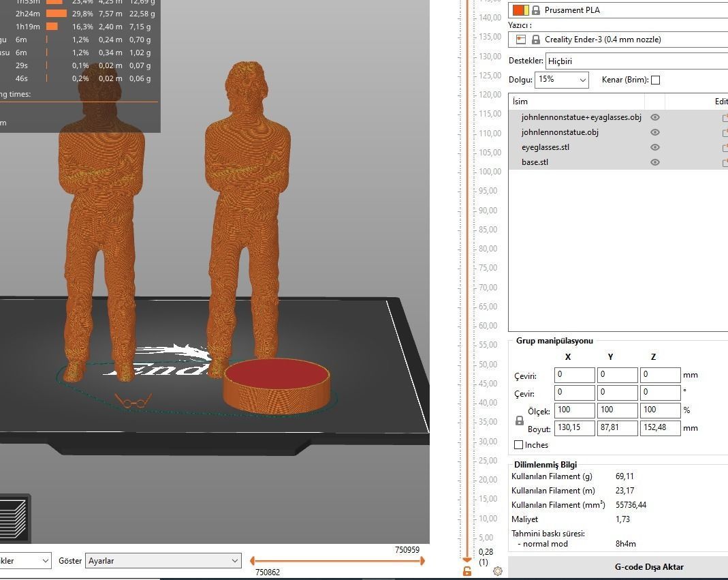Click the lock icon beside Prusament PLA
Image resolution: width=728 pixels, height=580 pixels.
(536, 10)
